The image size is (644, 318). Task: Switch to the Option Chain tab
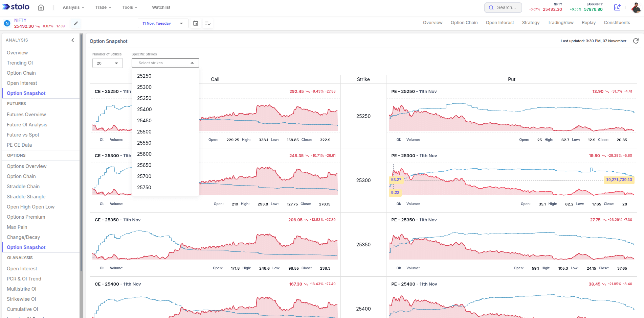464,23
